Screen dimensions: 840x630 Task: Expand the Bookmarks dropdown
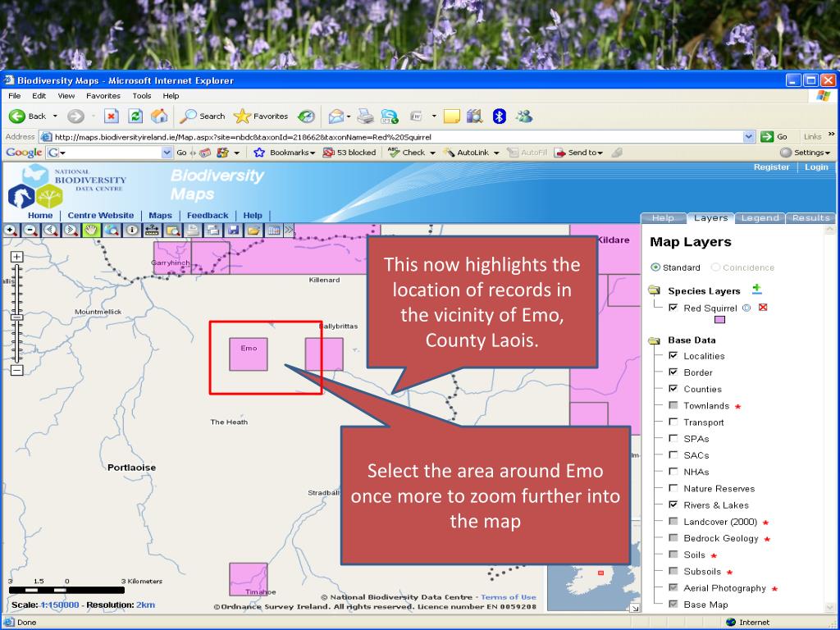point(313,153)
